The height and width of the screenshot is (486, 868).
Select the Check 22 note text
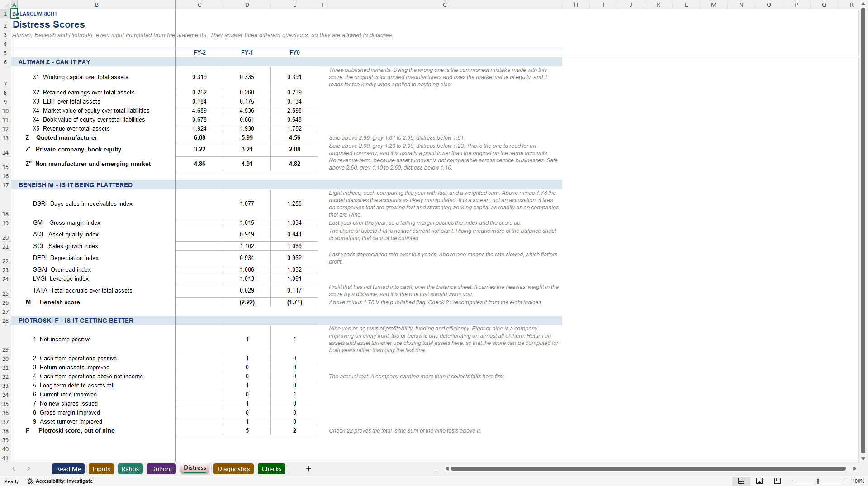404,431
